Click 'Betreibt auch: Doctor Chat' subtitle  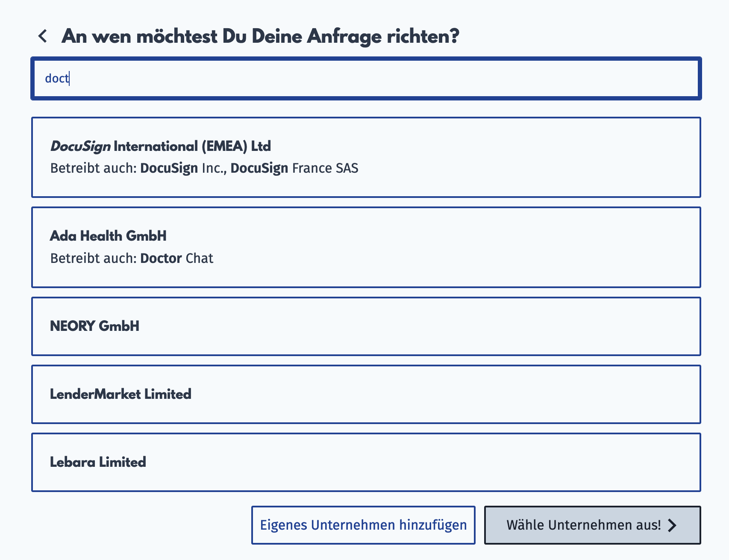pyautogui.click(x=132, y=258)
